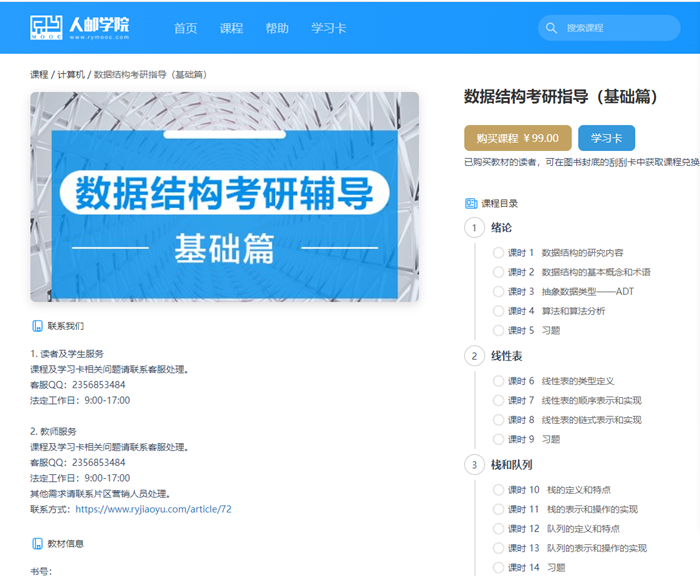Viewport: 700px width, 576px height.
Task: Go to the 学习卡 navigation menu item
Action: pos(329,28)
